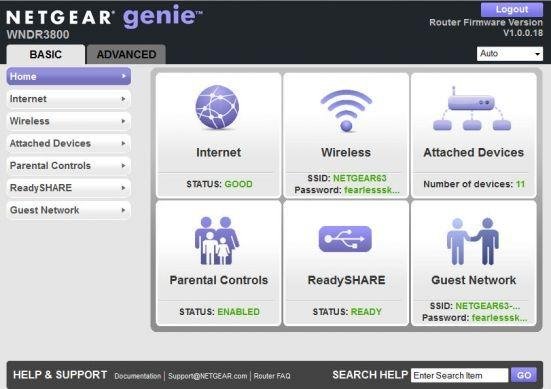The height and width of the screenshot is (389, 551).
Task: Expand the Internet sidebar menu item
Action: tap(69, 99)
